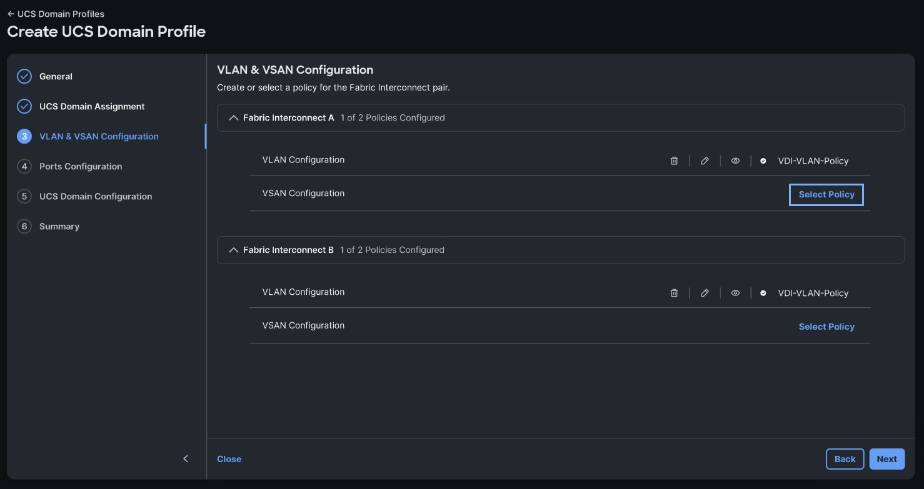Click the Next button
Screen dimensions: 924x489
(x=887, y=459)
